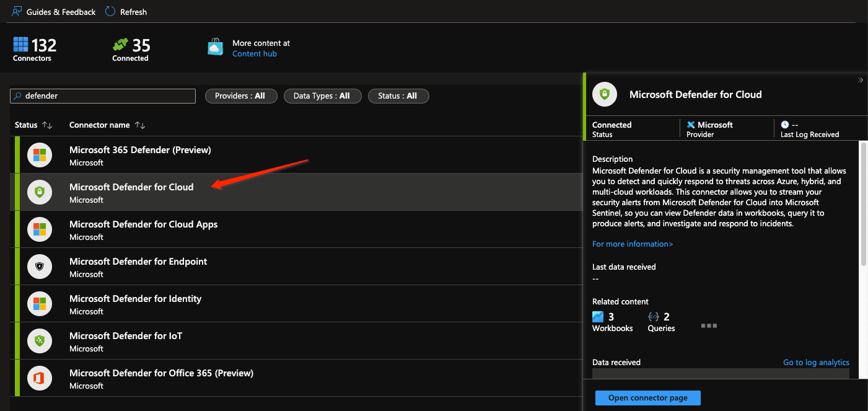The width and height of the screenshot is (868, 411).
Task: Click the green shield icon for Defender for Cloud row
Action: click(40, 192)
